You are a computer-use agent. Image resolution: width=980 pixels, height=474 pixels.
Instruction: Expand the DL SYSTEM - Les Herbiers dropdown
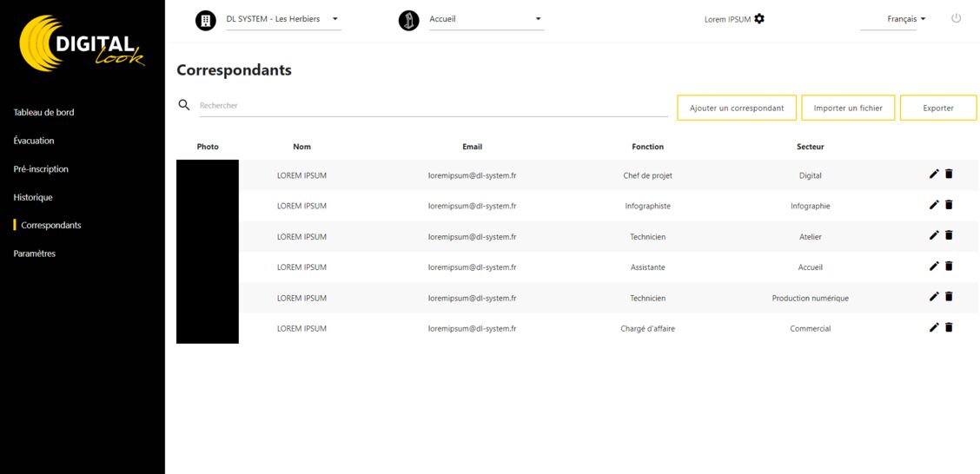pyautogui.click(x=284, y=19)
